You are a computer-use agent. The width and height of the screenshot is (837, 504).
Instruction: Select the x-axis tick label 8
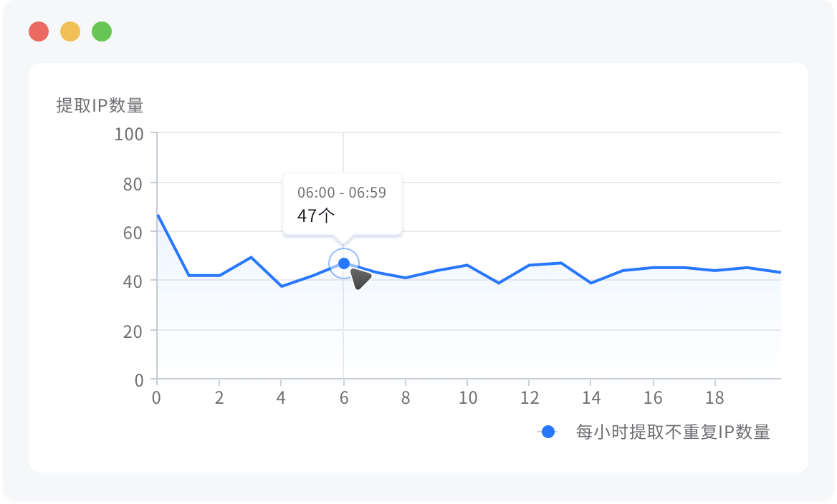(406, 398)
